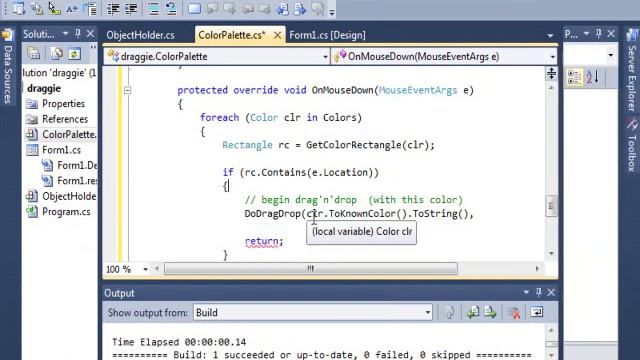Select the Program.cs file node
640x360 pixels.
click(x=66, y=212)
